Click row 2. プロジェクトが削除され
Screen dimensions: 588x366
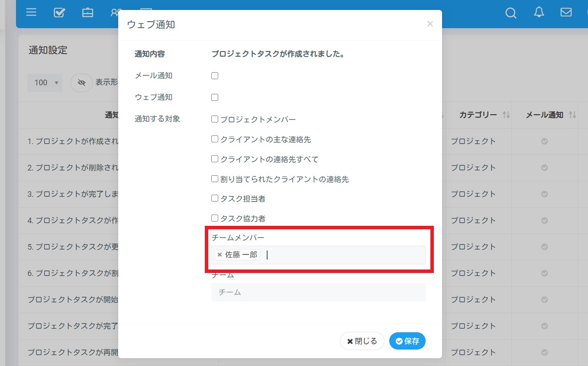73,167
